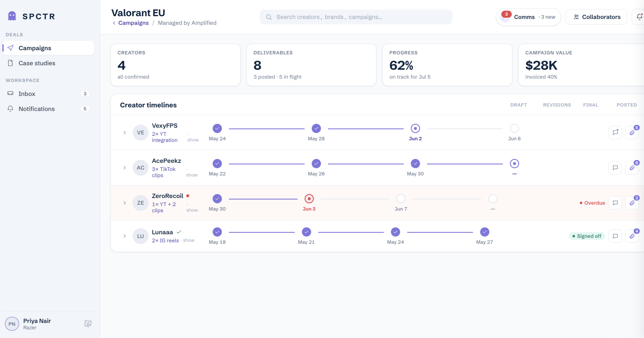Click the '3× TikTok clips' deliverable text
The width and height of the screenshot is (644, 338).
pos(164,172)
